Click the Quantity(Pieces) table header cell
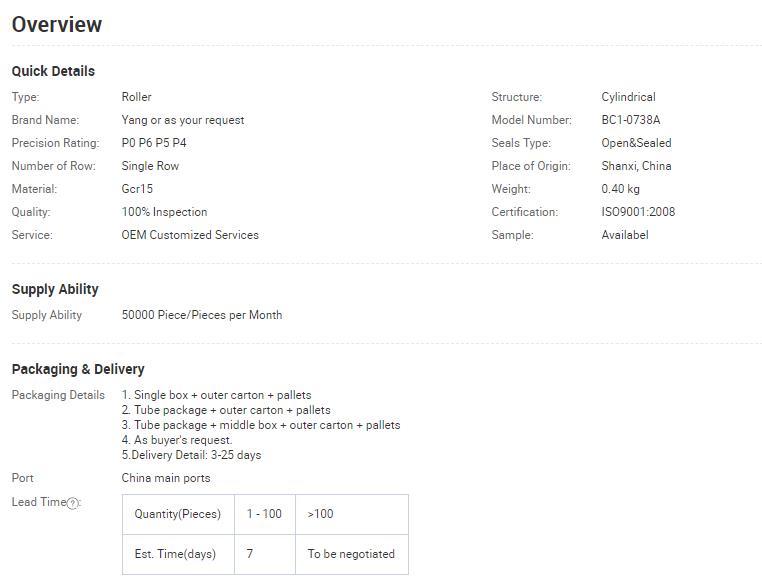Screen dimensions: 762x585 tap(178, 514)
